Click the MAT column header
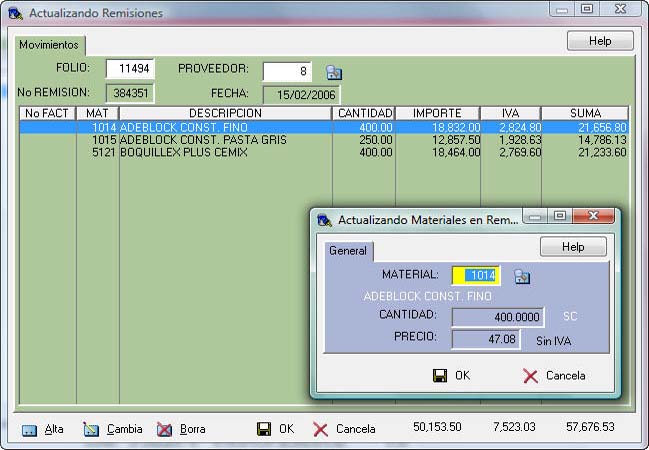 click(97, 113)
